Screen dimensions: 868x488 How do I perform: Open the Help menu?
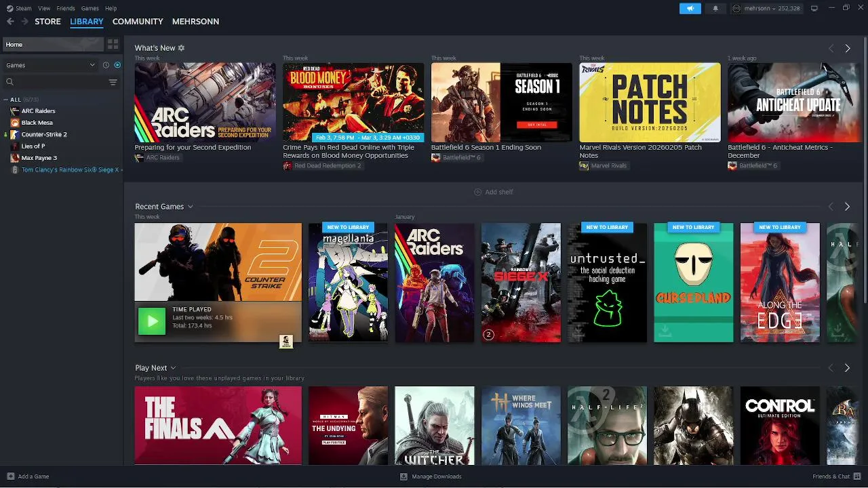[111, 8]
